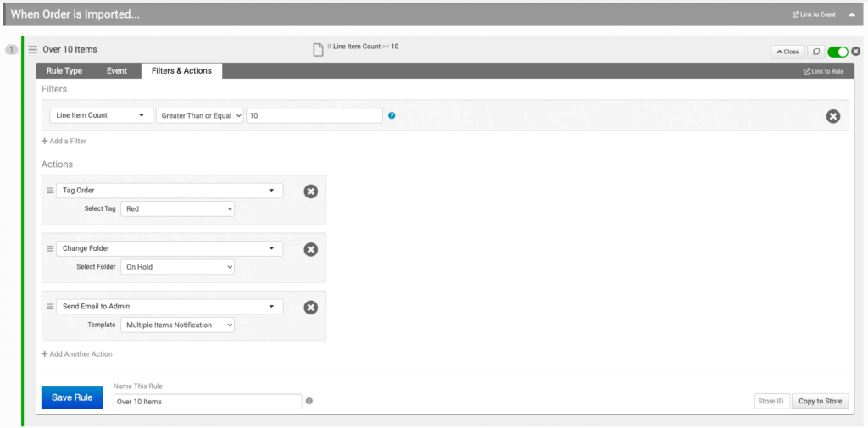
Task: Open the Line Item Count filter dropdown
Action: click(100, 115)
